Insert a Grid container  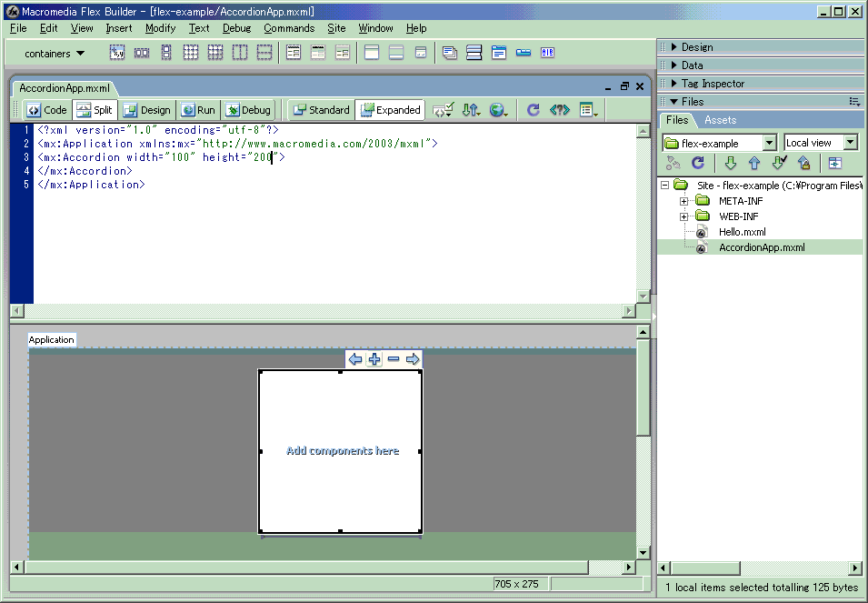pos(191,53)
